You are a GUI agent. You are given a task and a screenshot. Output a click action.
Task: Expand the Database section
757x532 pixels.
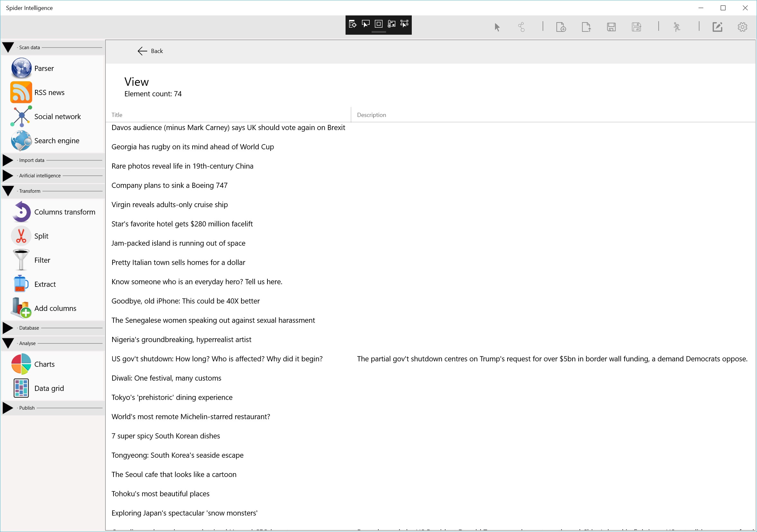click(8, 328)
